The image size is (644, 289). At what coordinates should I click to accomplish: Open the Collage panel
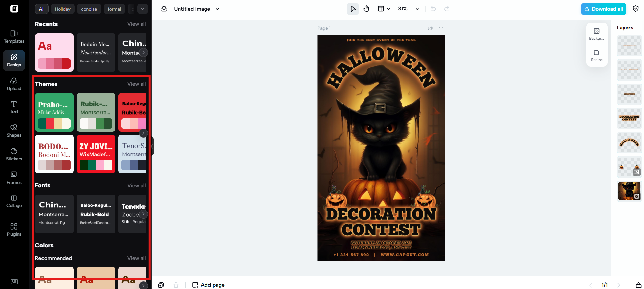click(x=14, y=201)
